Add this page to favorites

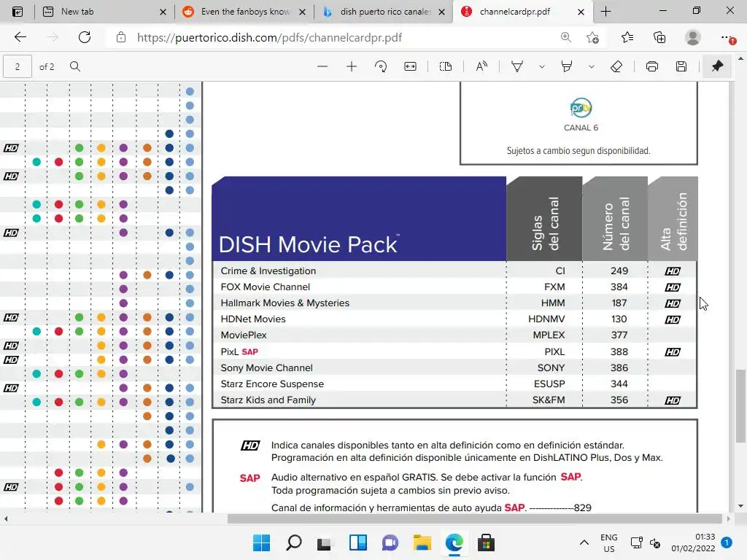pos(592,37)
